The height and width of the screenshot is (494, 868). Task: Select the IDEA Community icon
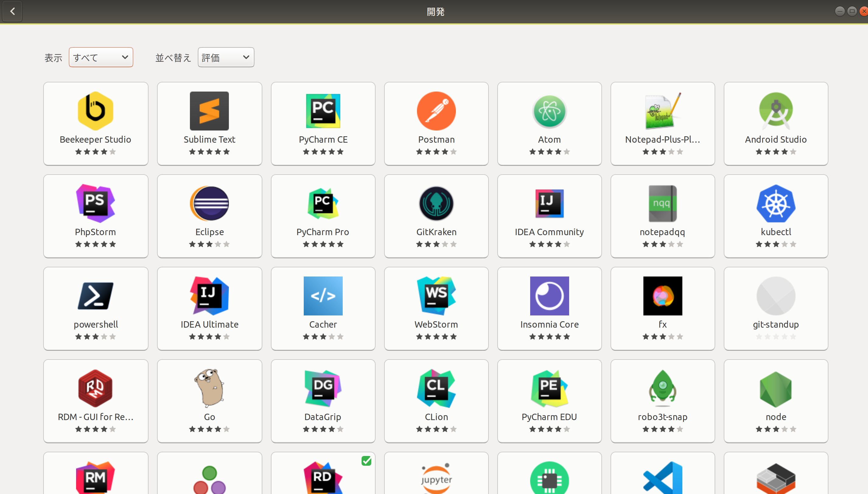[x=549, y=203]
